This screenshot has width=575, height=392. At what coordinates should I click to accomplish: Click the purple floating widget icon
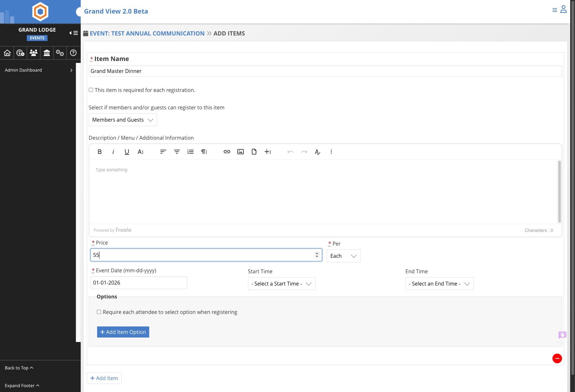click(x=562, y=335)
